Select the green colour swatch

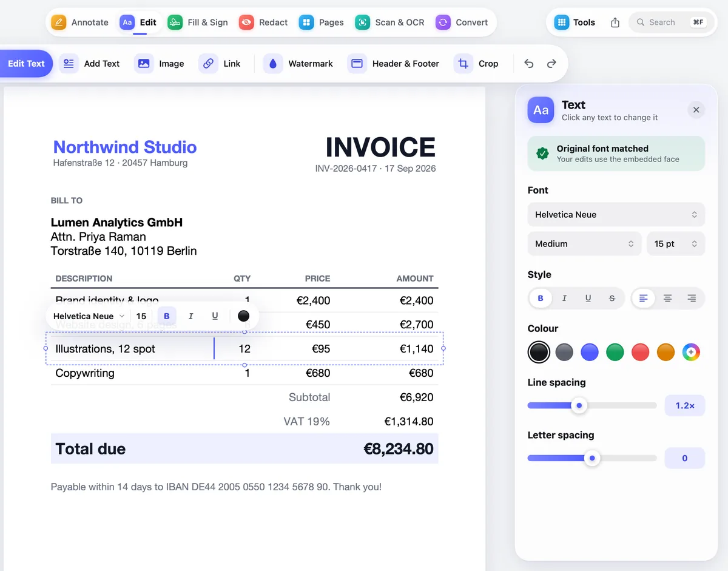point(615,352)
